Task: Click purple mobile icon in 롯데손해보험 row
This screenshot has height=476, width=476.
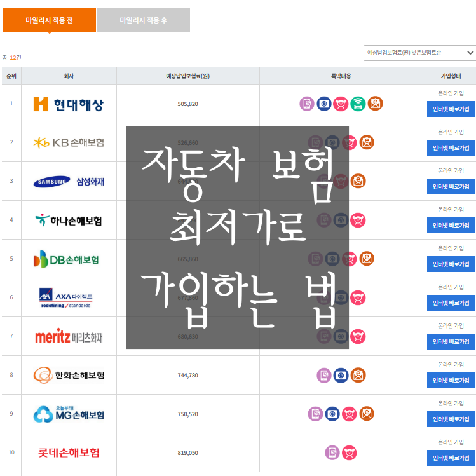Action: pyautogui.click(x=332, y=452)
